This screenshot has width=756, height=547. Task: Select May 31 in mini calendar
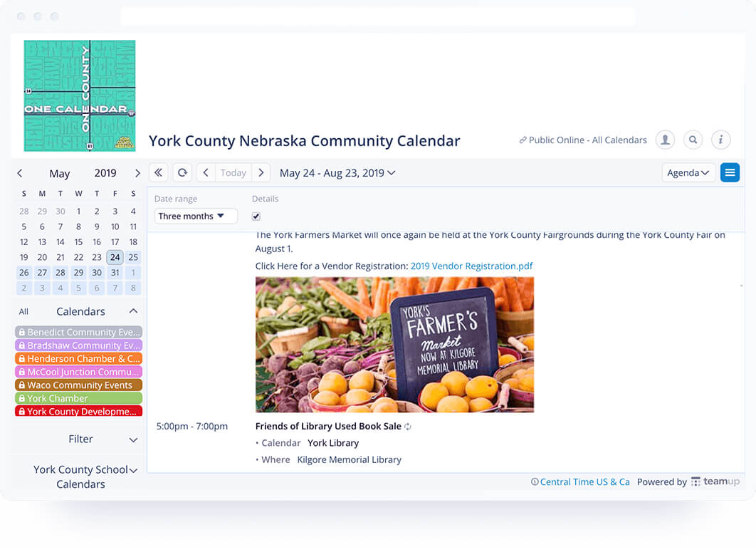(x=115, y=273)
